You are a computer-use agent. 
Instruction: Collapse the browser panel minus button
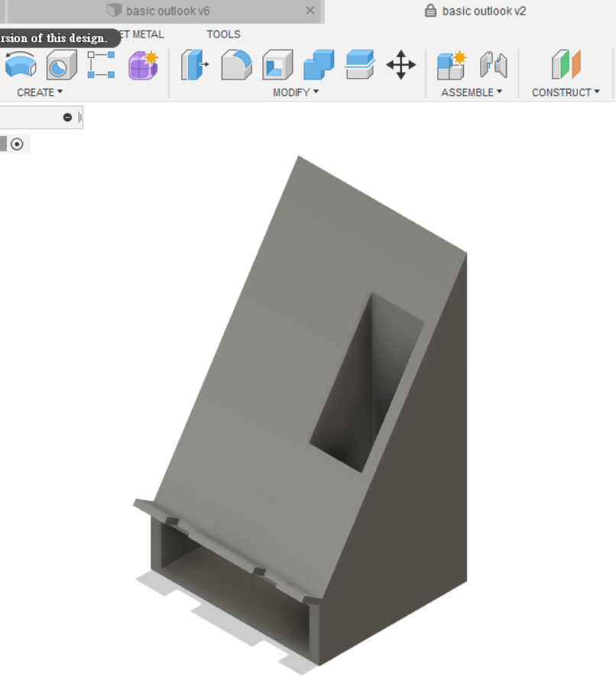(x=67, y=118)
